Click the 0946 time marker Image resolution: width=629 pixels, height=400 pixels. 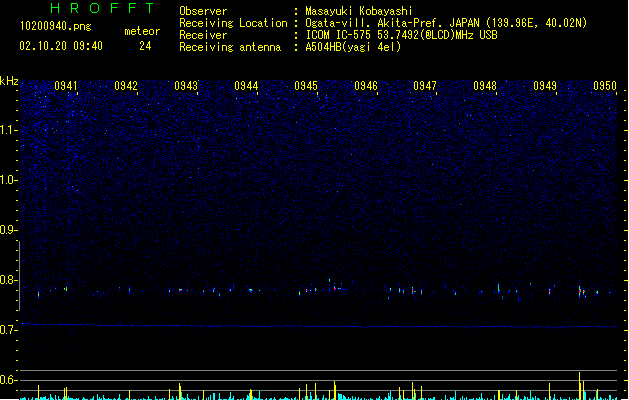click(x=366, y=86)
